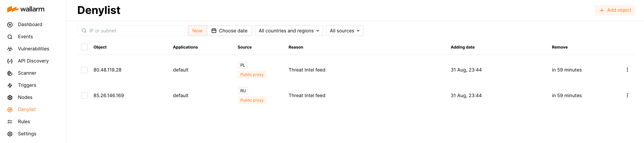Check the checkbox for IP 85.26.146.169
The height and width of the screenshot is (143, 644).
point(84,95)
